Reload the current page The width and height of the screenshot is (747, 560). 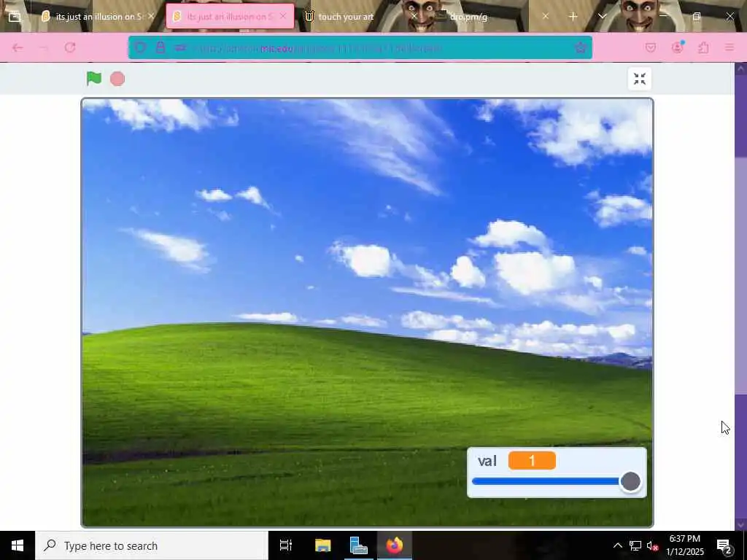tap(70, 47)
